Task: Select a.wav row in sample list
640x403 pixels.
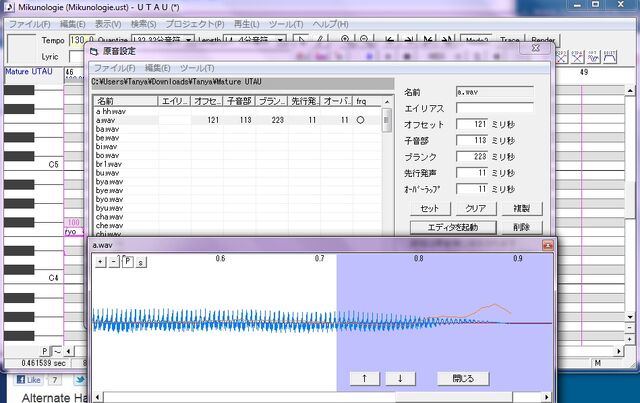Action: click(x=237, y=120)
